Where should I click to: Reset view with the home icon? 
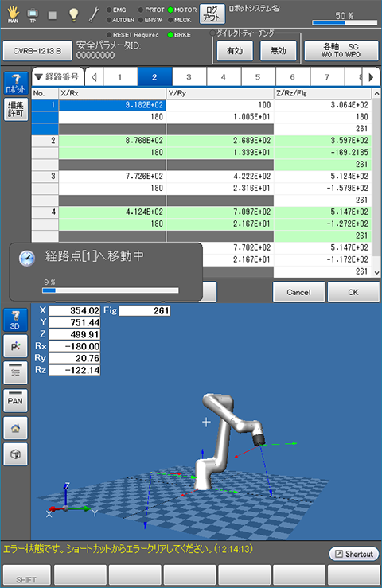tap(15, 428)
